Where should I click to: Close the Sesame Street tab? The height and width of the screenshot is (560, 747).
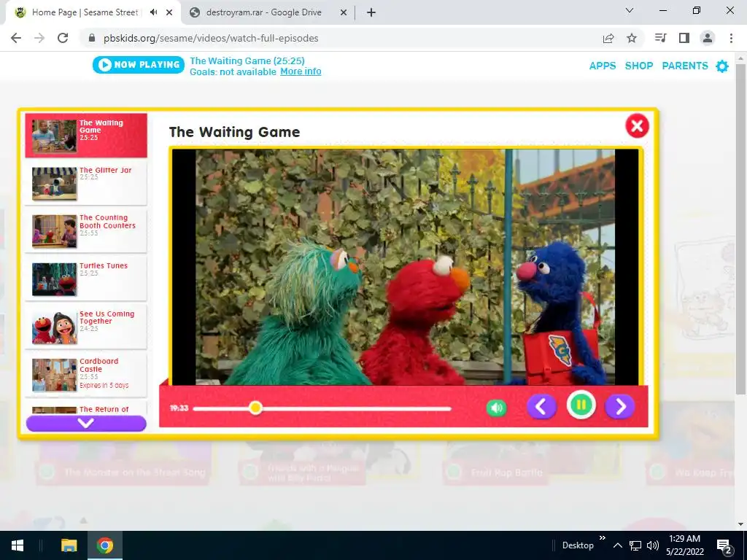[169, 12]
